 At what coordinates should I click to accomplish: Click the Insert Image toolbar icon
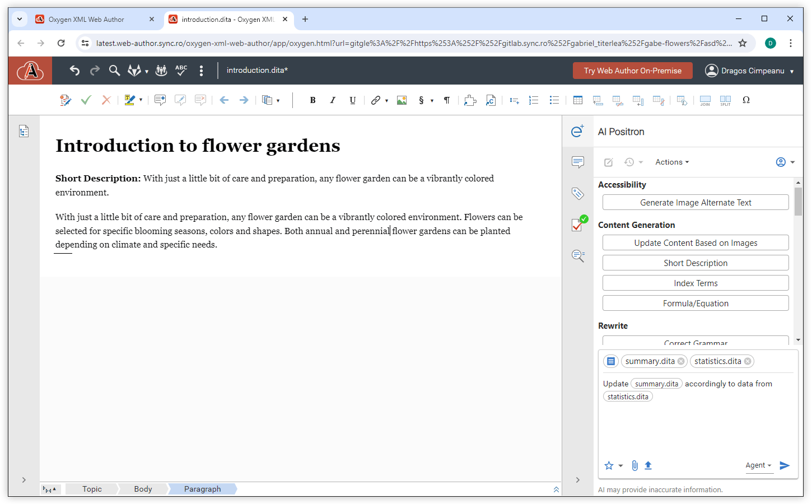tap(402, 100)
